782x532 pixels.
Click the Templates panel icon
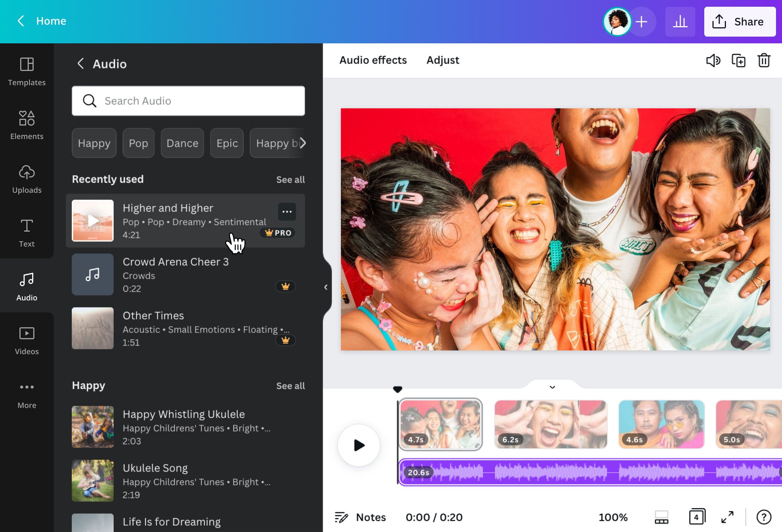pyautogui.click(x=27, y=71)
